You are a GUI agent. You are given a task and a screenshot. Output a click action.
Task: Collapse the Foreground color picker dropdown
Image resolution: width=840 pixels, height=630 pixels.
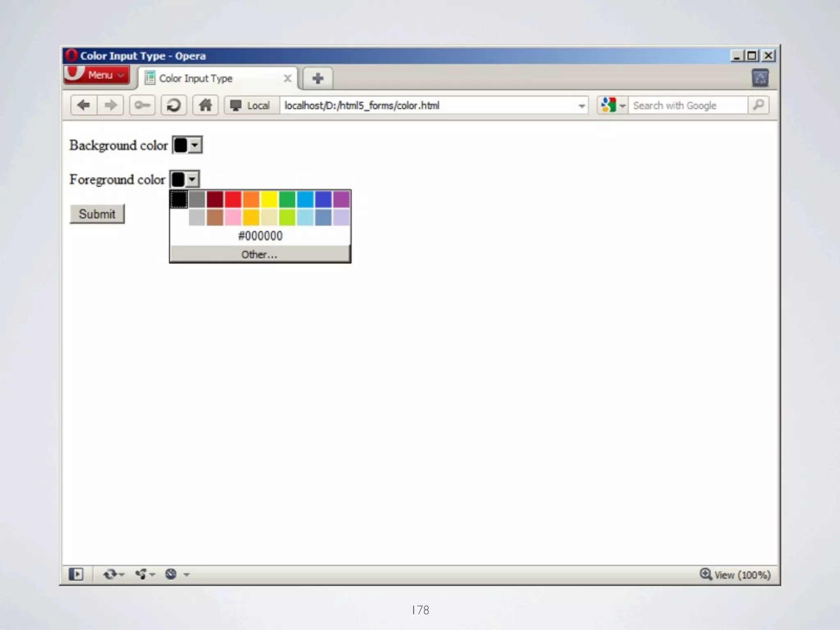tap(192, 179)
